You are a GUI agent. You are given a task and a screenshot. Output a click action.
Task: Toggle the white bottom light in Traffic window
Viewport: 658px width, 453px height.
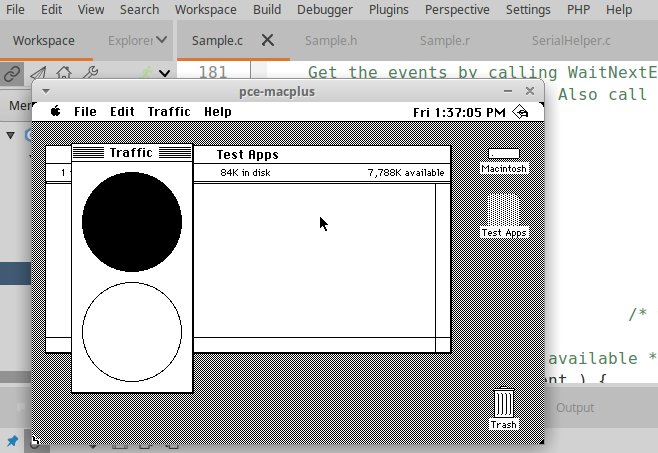(132, 332)
